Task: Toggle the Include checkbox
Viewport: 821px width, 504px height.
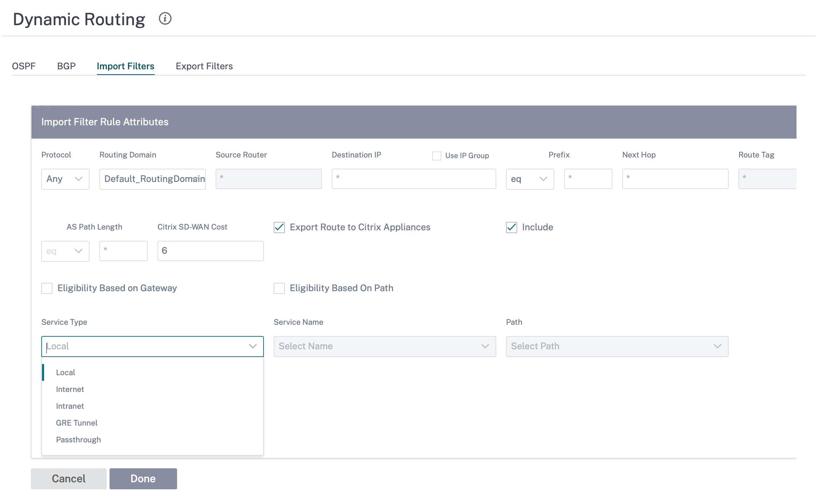Action: coord(512,227)
